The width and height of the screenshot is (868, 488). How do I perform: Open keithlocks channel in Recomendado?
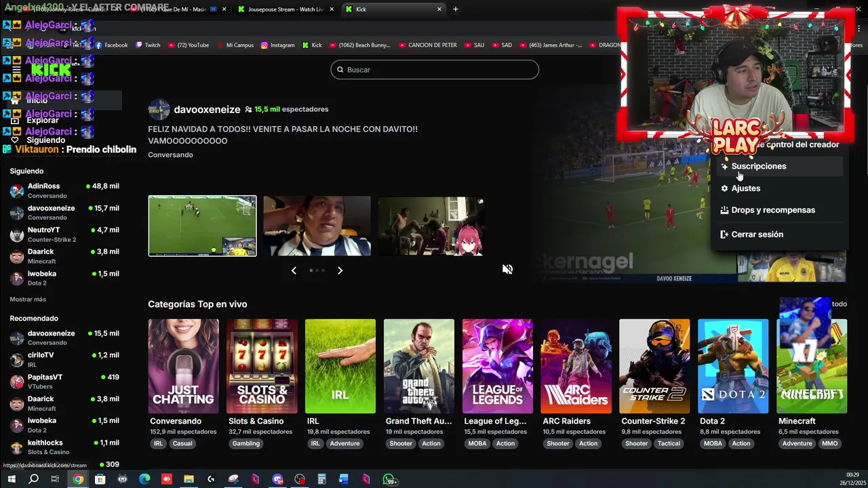pos(65,447)
